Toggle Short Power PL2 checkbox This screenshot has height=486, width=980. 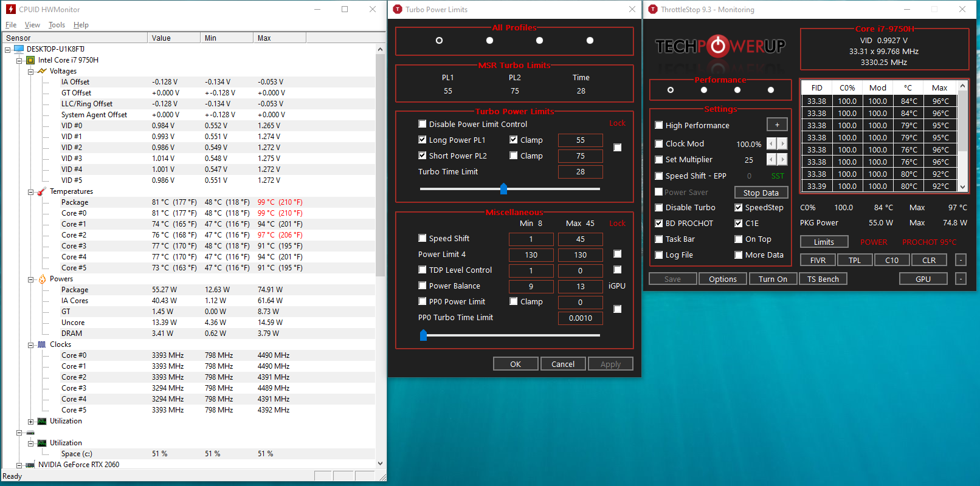point(423,156)
